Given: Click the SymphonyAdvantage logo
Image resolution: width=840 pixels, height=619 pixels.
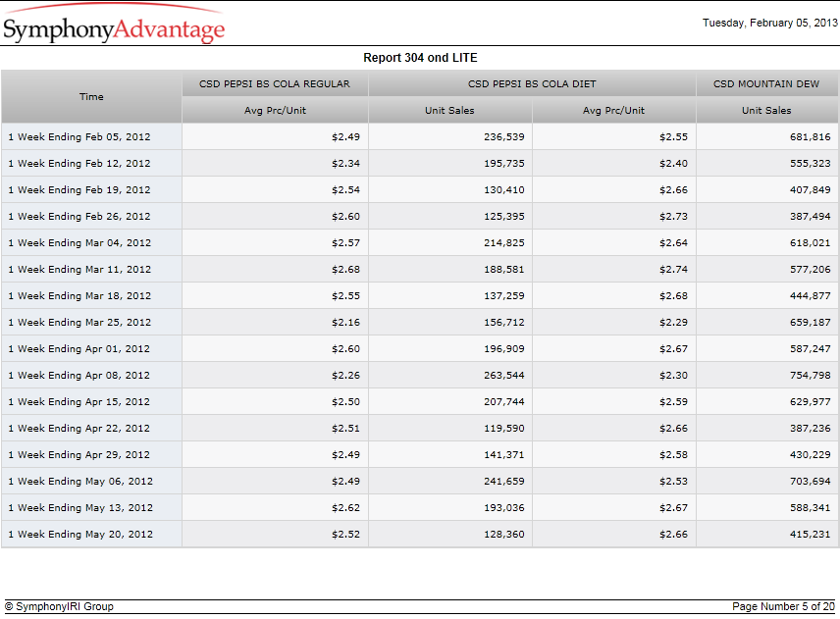Looking at the screenshot, I should point(114,25).
